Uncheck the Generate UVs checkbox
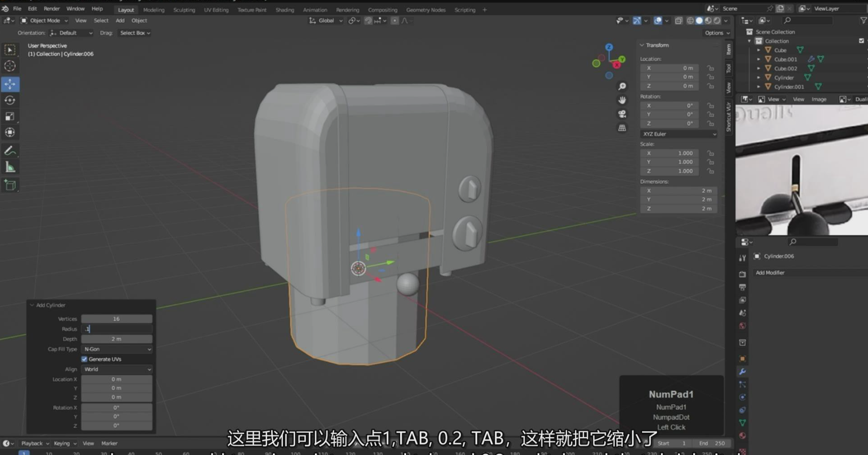The image size is (868, 455). tap(84, 359)
